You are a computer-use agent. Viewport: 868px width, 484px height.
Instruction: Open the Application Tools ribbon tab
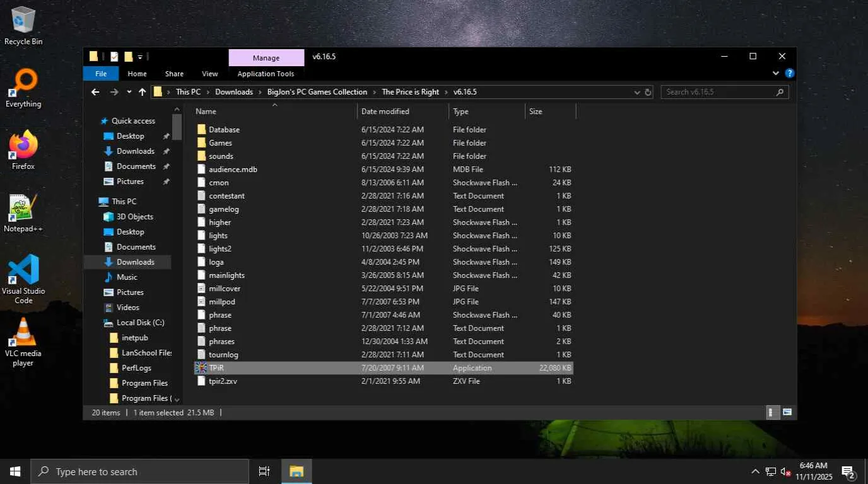[x=266, y=74]
